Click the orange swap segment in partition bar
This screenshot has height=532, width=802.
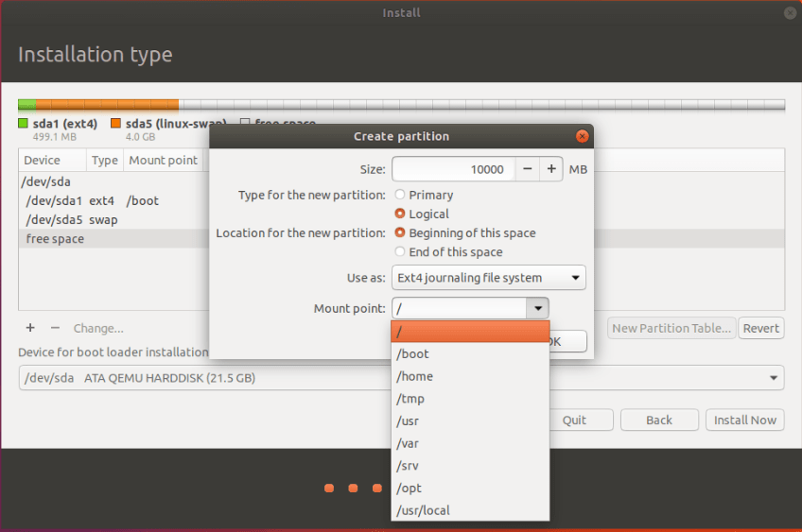pos(108,105)
